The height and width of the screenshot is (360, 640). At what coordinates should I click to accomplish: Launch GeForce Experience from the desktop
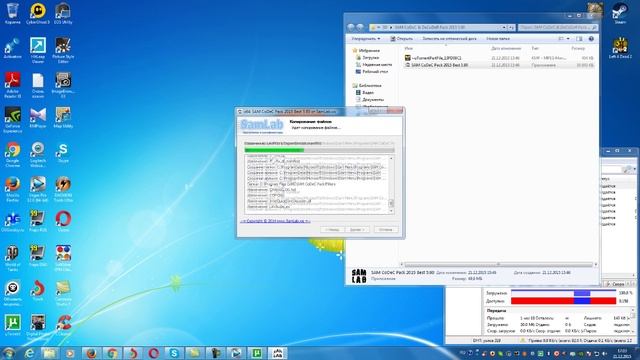pyautogui.click(x=13, y=120)
